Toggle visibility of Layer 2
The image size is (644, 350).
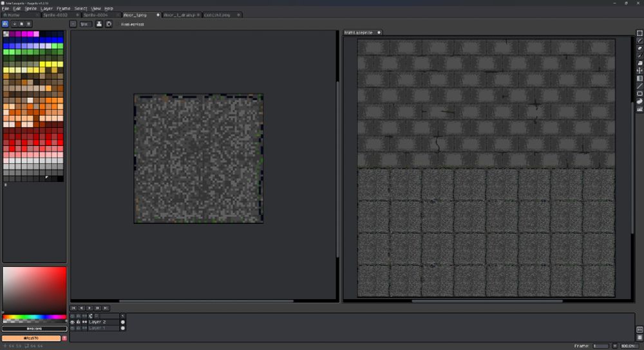click(x=72, y=322)
